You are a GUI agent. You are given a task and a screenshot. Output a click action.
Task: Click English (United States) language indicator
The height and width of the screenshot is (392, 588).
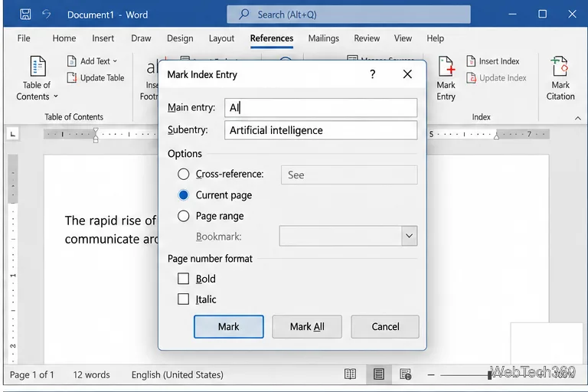click(178, 374)
